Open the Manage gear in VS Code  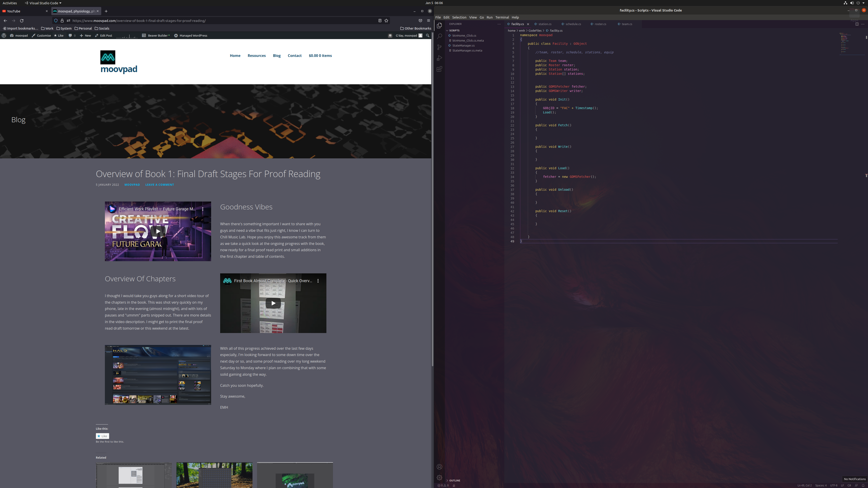[439, 478]
